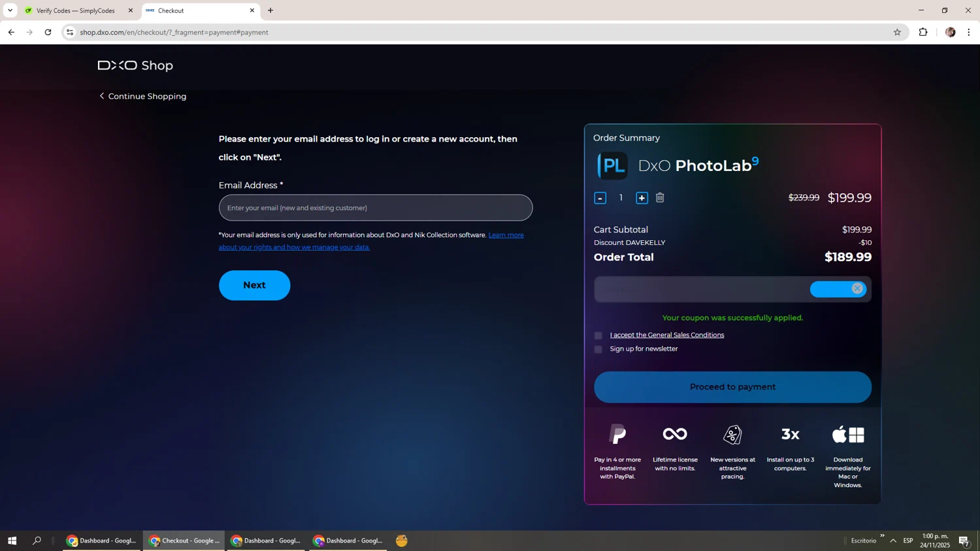Image resolution: width=980 pixels, height=551 pixels.
Task: Click the Escritorio taskbar toolbar label
Action: pos(864,541)
